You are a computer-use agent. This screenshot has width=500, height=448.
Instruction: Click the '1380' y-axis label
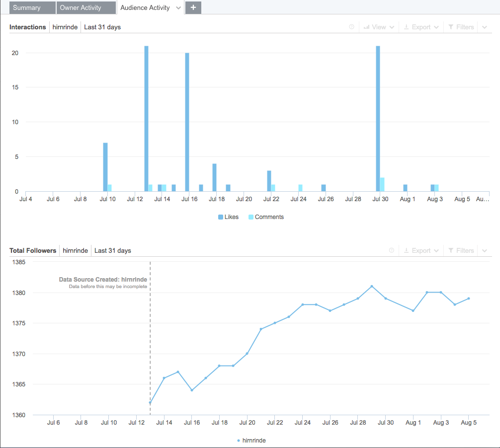coord(19,293)
